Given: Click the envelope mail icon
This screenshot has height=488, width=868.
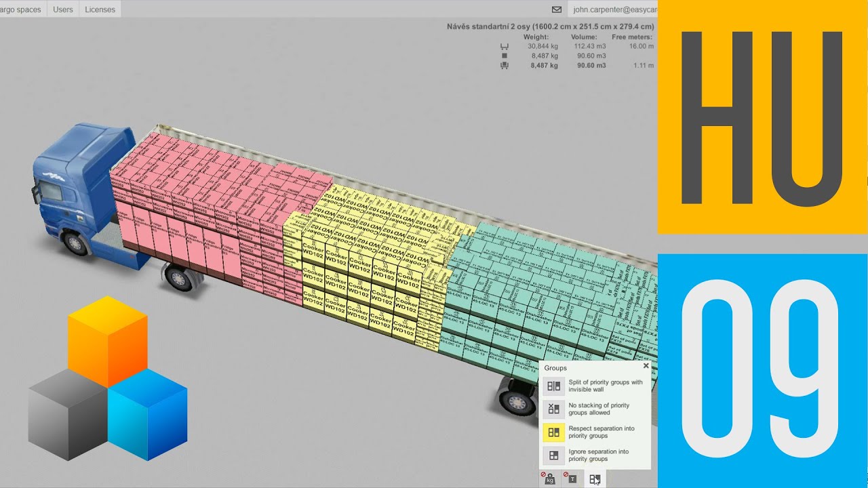Looking at the screenshot, I should click(557, 9).
